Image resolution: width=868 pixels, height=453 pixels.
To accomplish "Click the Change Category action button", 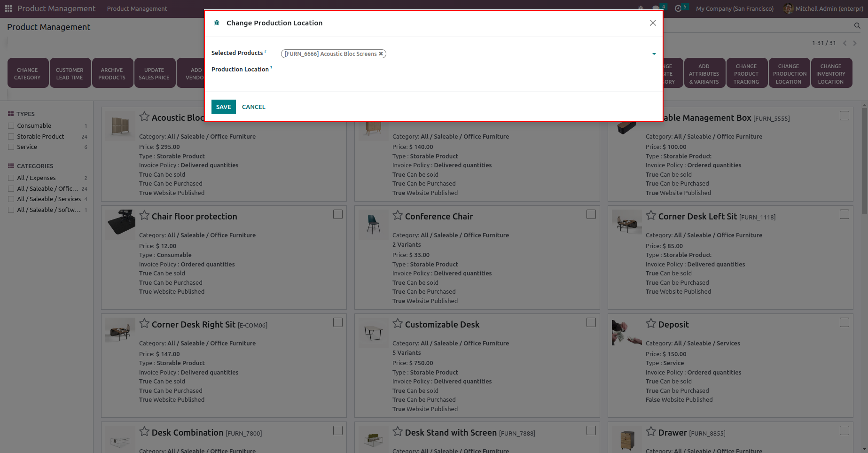I will [28, 73].
